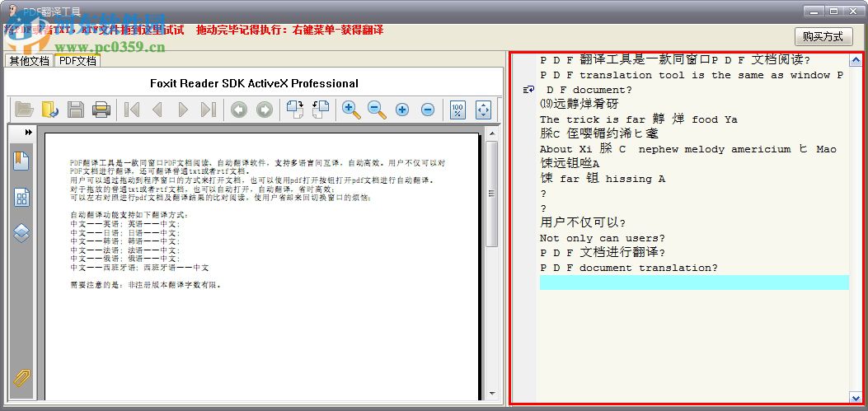This screenshot has width=868, height=411.
Task: Click the open-from-URL yellow folder icon
Action: (x=49, y=110)
